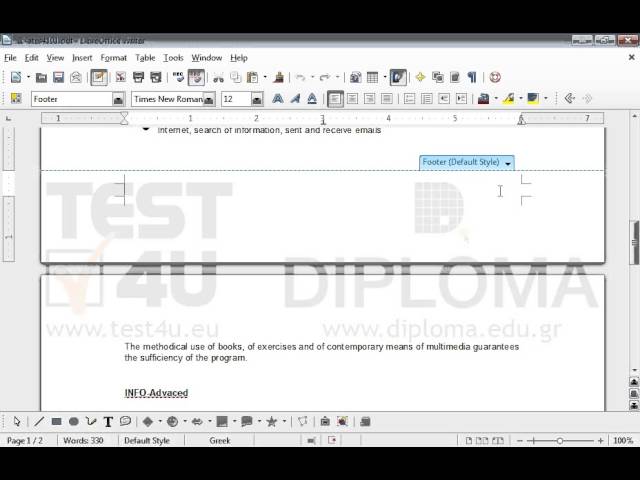Select the Ellipse drawing tool
This screenshot has height=480, width=640.
74,422
